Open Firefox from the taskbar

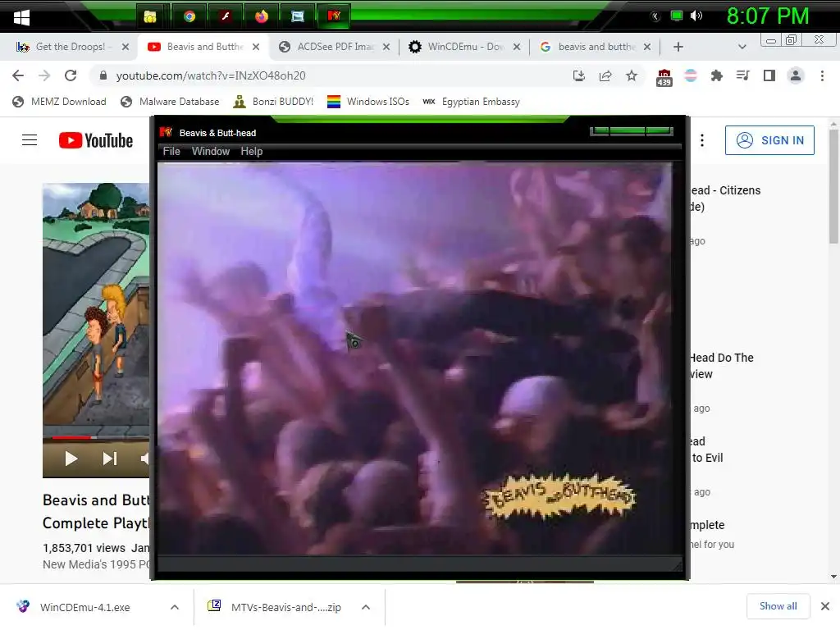(262, 16)
